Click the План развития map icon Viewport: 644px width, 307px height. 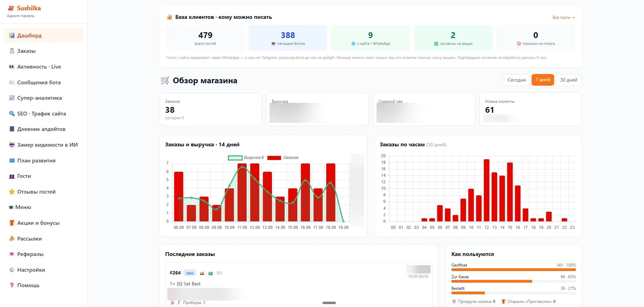pos(12,161)
